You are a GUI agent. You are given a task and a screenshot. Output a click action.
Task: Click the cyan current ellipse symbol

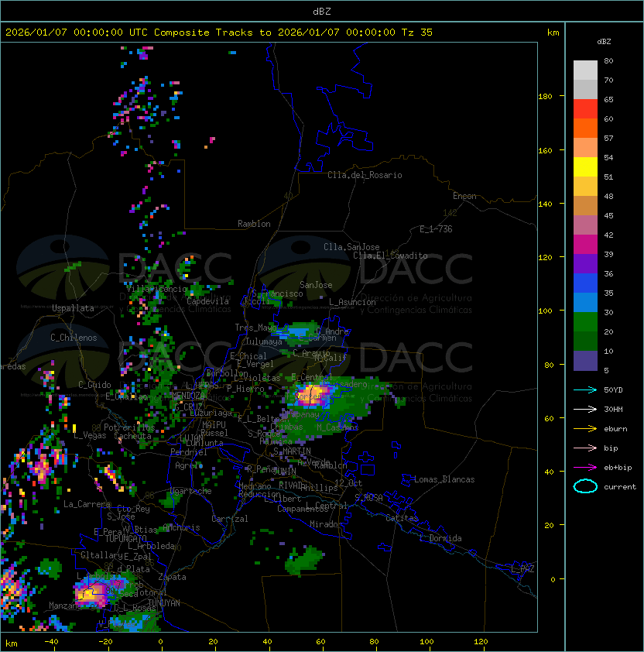585,486
